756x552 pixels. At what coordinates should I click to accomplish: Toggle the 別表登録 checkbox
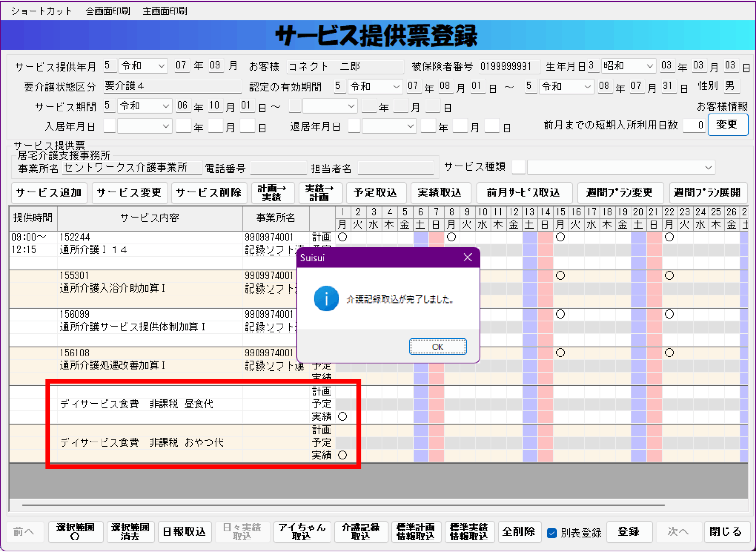tap(552, 533)
